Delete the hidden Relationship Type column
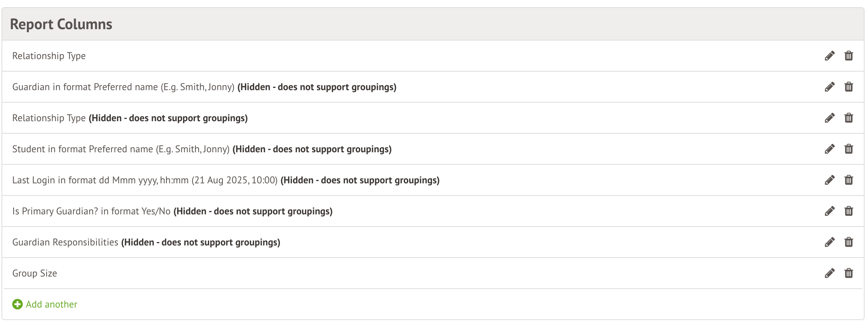 pos(849,118)
